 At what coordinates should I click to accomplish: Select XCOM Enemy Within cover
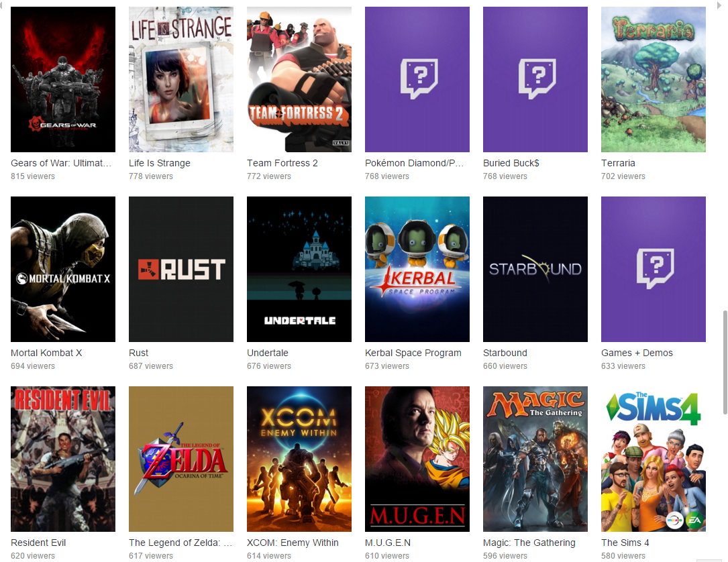[299, 459]
